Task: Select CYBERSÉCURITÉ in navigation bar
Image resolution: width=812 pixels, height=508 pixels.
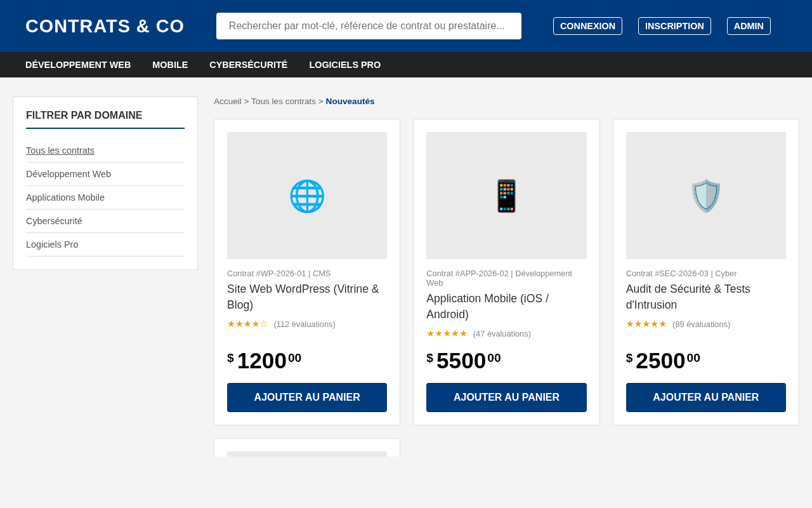Action: tap(249, 65)
